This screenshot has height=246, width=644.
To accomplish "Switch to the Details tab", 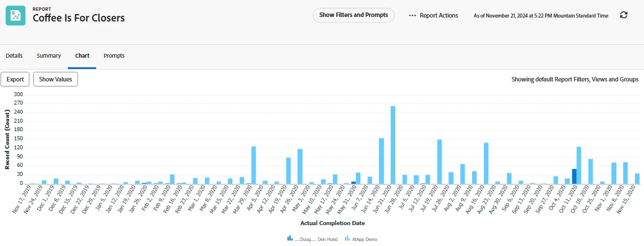I will tap(14, 56).
